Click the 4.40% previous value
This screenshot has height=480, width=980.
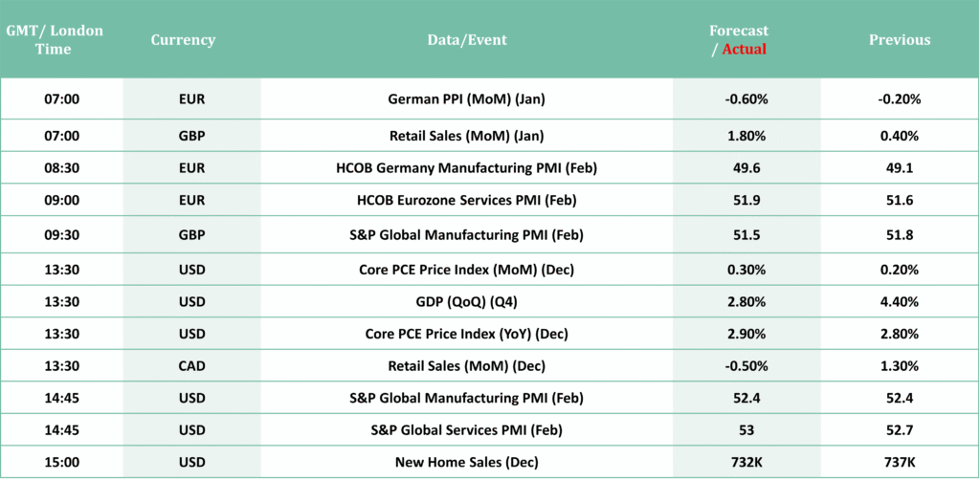(900, 301)
